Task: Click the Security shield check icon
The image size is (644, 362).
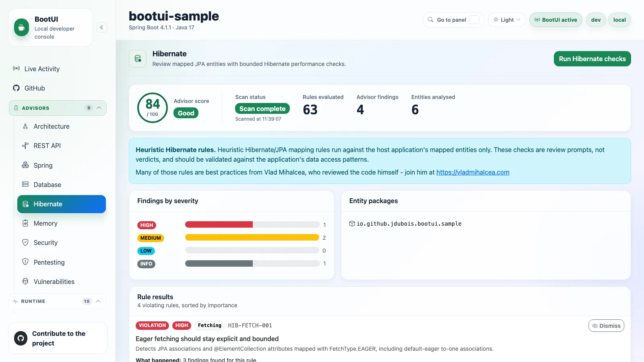Action: pyautogui.click(x=25, y=242)
